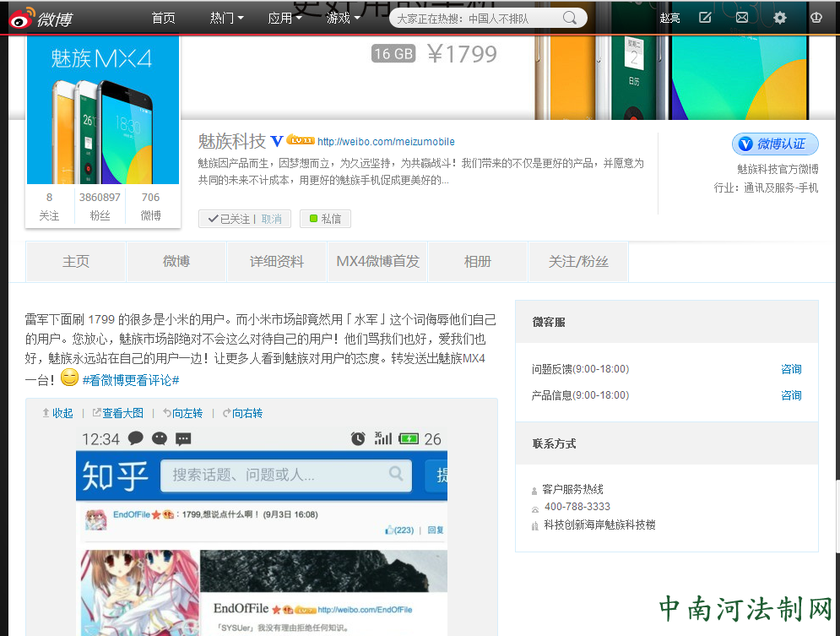Viewport: 840px width, 636px height.
Task: Switch to the 详细资料 tab
Action: (x=277, y=262)
